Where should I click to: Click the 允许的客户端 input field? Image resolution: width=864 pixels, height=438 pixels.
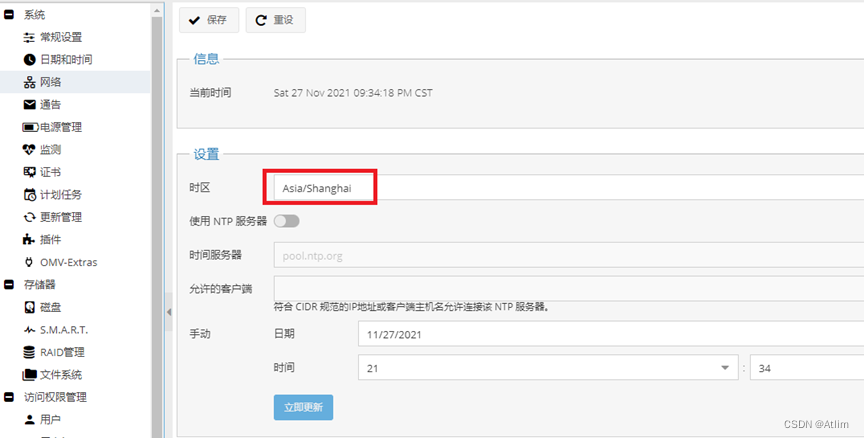click(569, 289)
